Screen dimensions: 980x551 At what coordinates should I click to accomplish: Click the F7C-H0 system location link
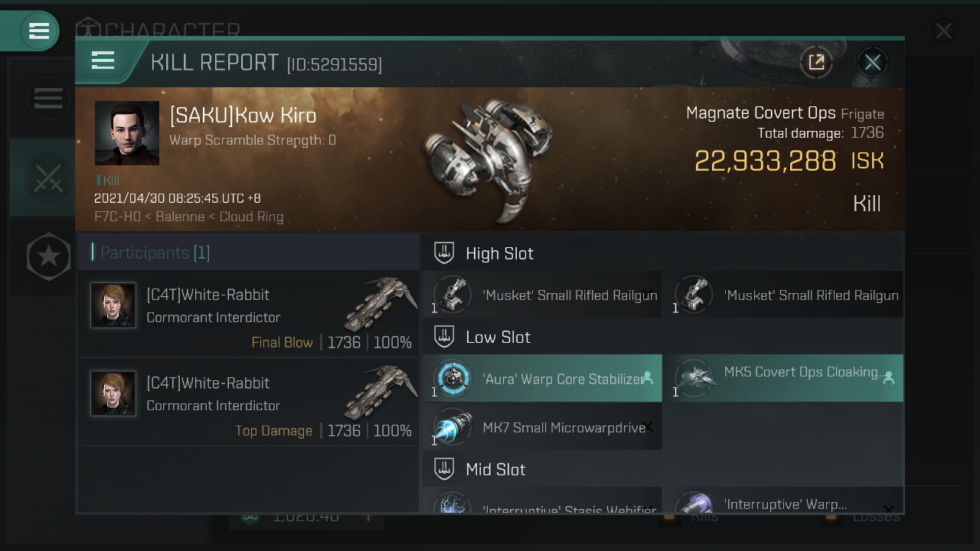[x=117, y=217]
